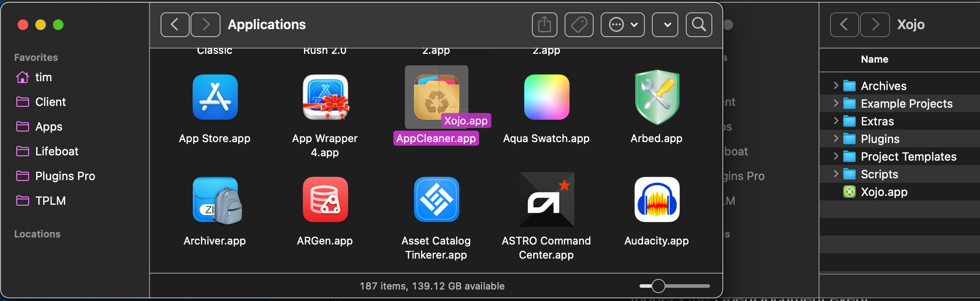Select Archives folder icon in Xojo window
This screenshot has width=980, height=301.
(849, 86)
